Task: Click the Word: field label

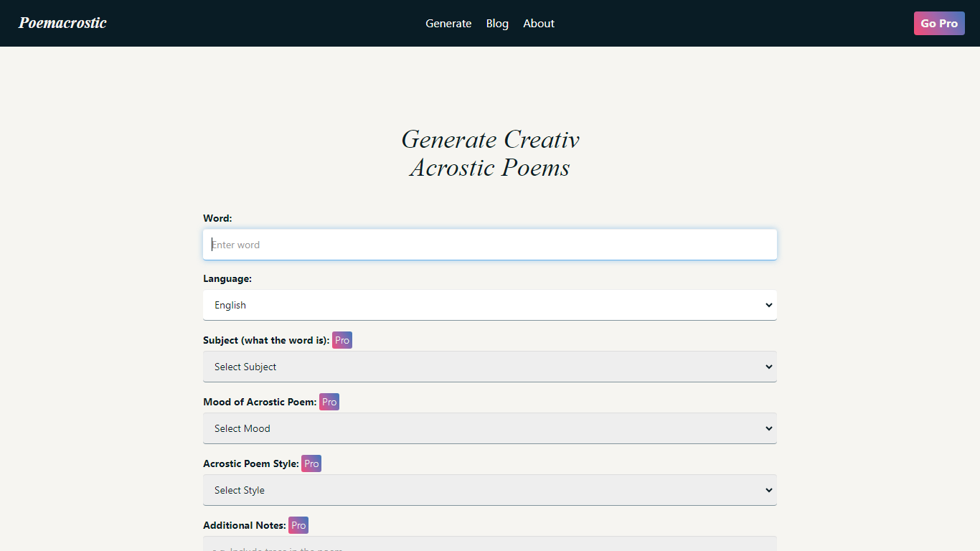Action: tap(217, 218)
